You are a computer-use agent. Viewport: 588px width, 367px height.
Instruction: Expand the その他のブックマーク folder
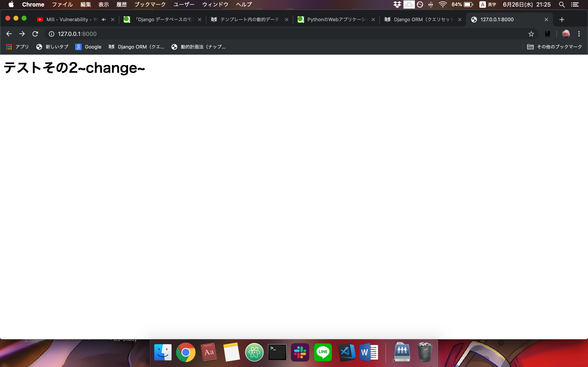(x=555, y=47)
